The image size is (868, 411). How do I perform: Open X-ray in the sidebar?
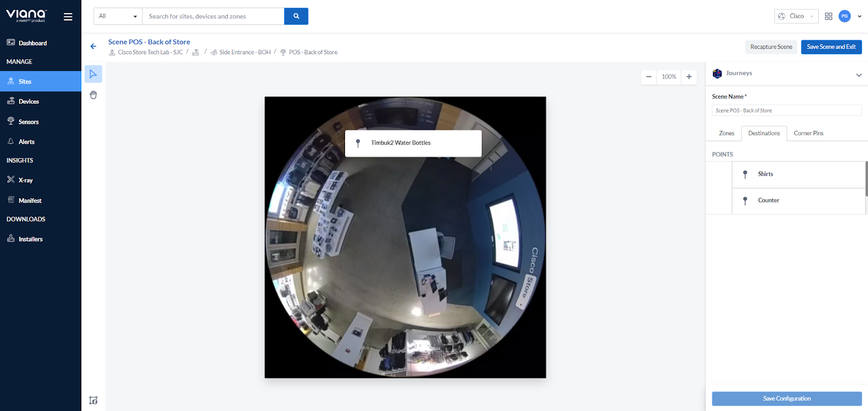pos(25,180)
